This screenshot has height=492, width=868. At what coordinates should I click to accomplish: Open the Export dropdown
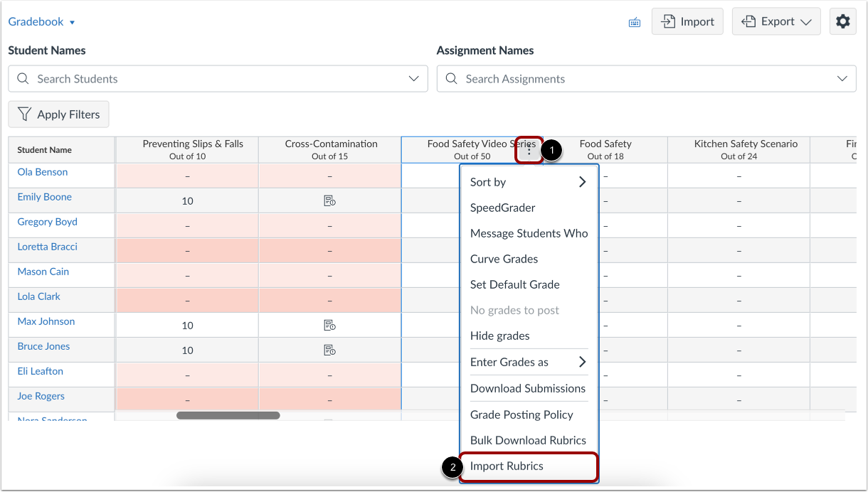point(776,21)
